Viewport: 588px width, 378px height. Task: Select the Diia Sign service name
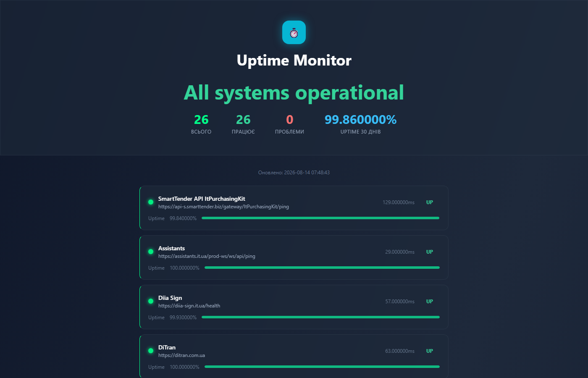[x=170, y=298]
